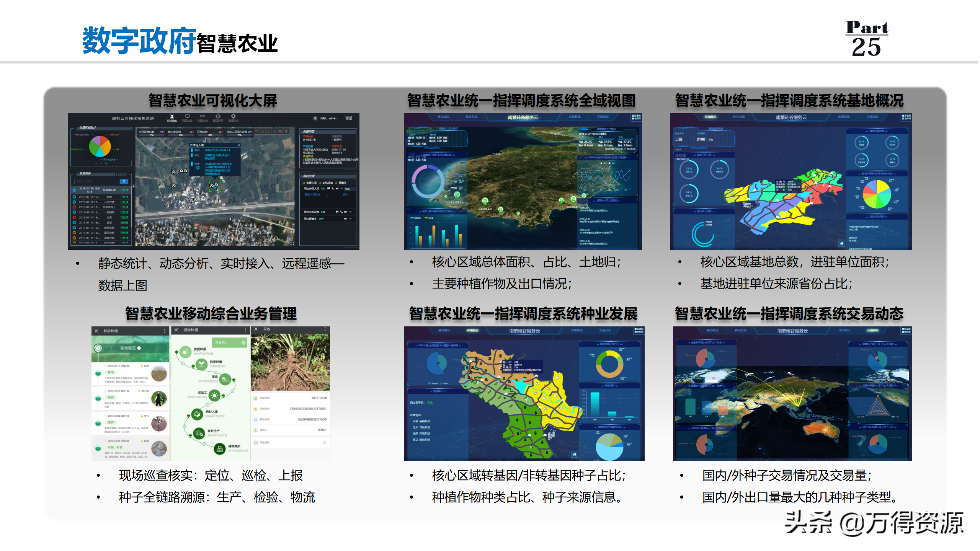This screenshot has width=980, height=551.
Task: Click fullscreen icon on satellite map
Action: (x=292, y=243)
